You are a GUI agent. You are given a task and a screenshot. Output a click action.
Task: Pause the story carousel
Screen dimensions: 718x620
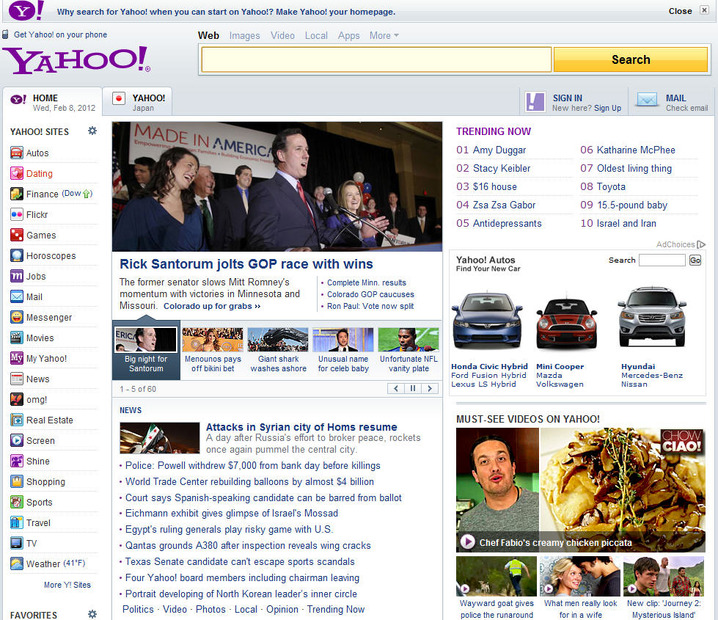pyautogui.click(x=413, y=388)
